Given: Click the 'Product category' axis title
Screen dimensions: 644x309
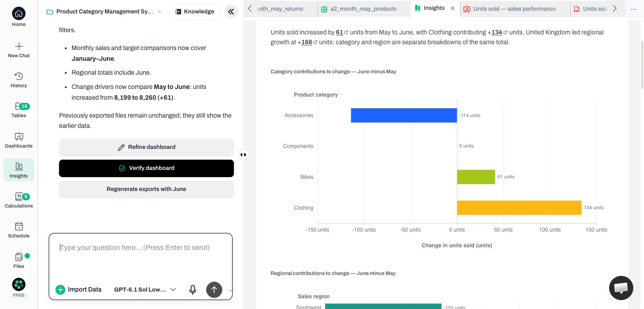Looking at the screenshot, I should point(316,95).
